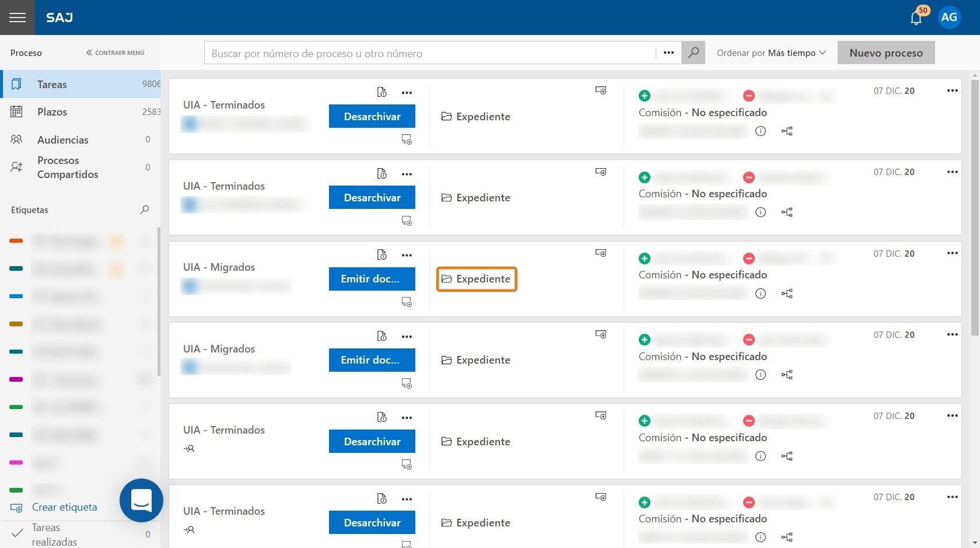Click the process number search input
This screenshot has height=548, width=980.
pos(430,53)
